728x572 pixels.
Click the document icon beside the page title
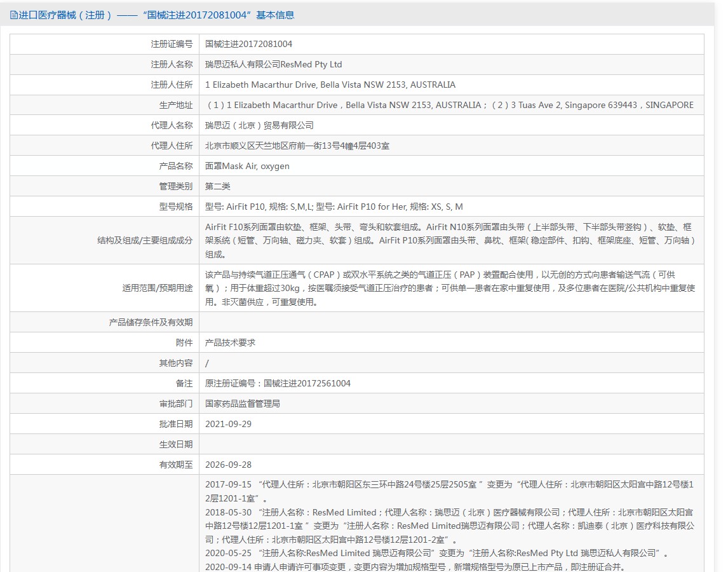pyautogui.click(x=13, y=15)
